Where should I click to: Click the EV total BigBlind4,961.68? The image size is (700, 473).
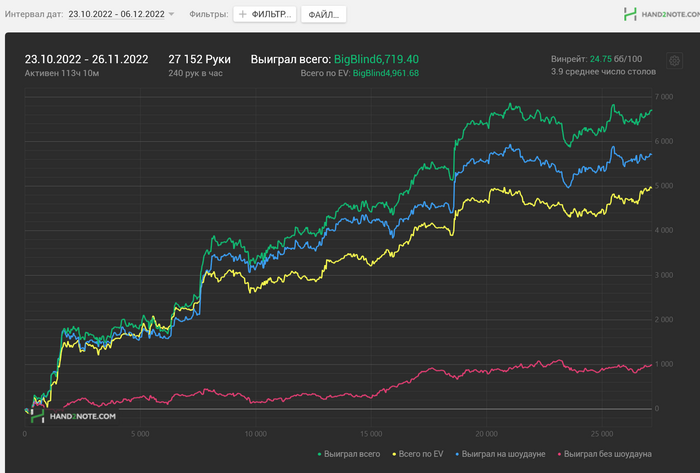[x=386, y=73]
